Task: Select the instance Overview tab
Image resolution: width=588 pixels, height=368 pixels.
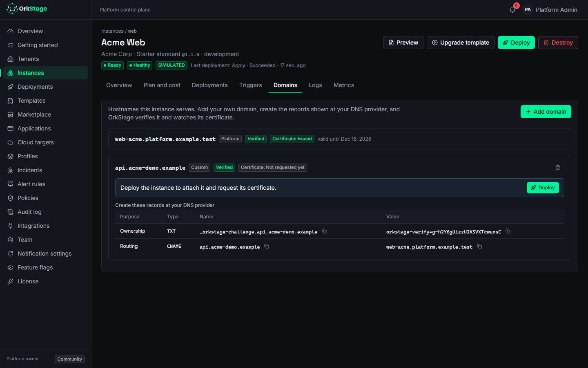Action: (x=119, y=85)
